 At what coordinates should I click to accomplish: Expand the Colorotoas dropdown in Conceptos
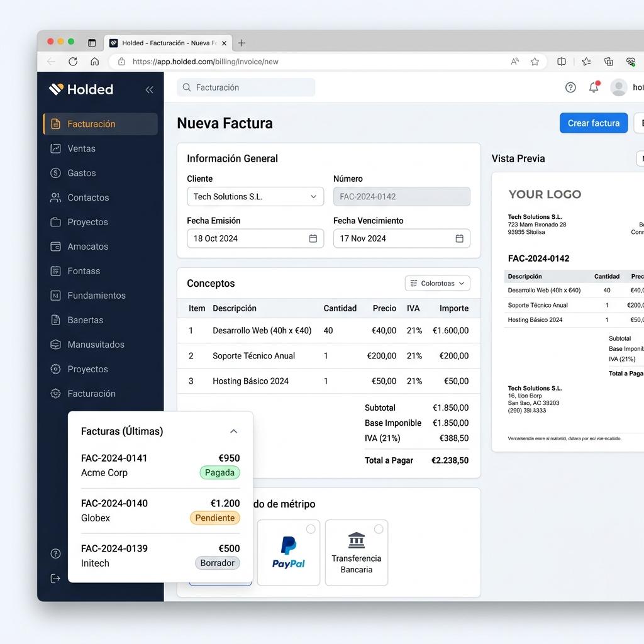tap(437, 284)
